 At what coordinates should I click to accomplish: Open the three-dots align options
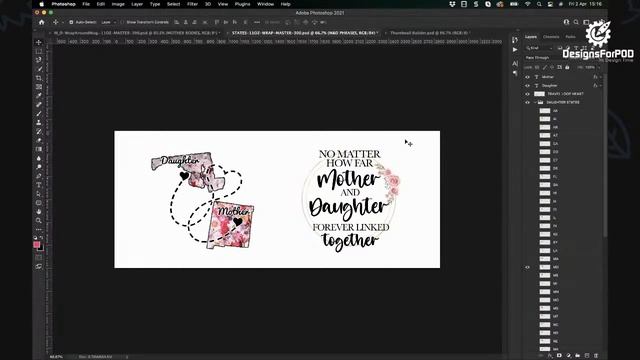(257, 22)
